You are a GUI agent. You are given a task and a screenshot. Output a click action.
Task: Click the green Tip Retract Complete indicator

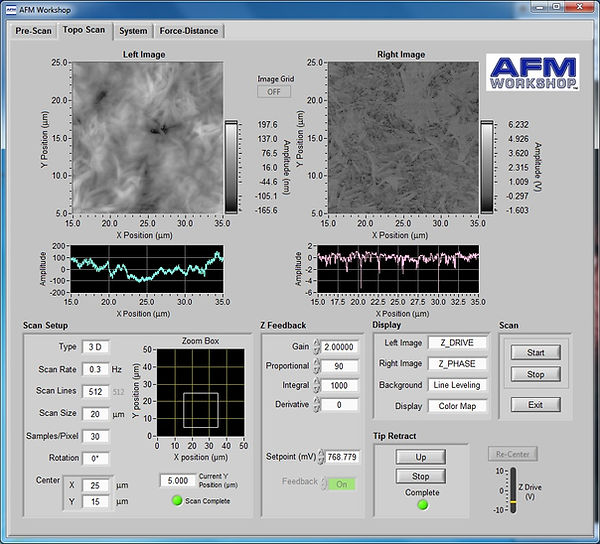[422, 504]
